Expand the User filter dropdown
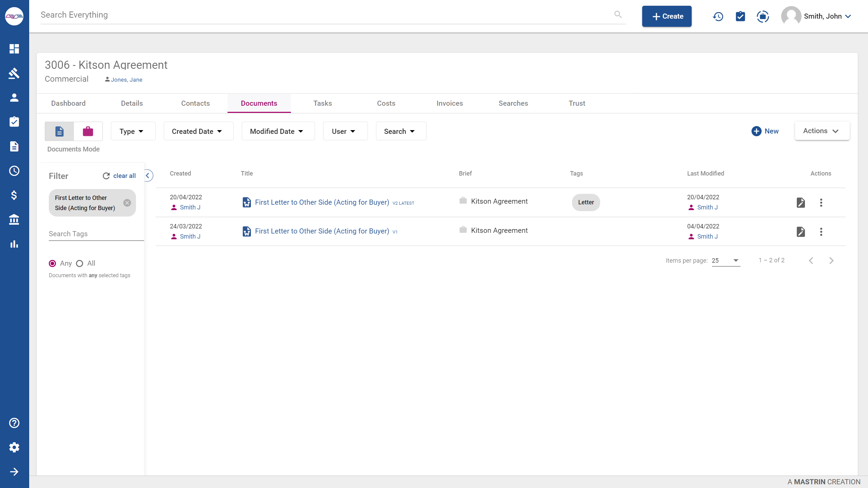Viewport: 868px width, 488px height. pos(343,131)
